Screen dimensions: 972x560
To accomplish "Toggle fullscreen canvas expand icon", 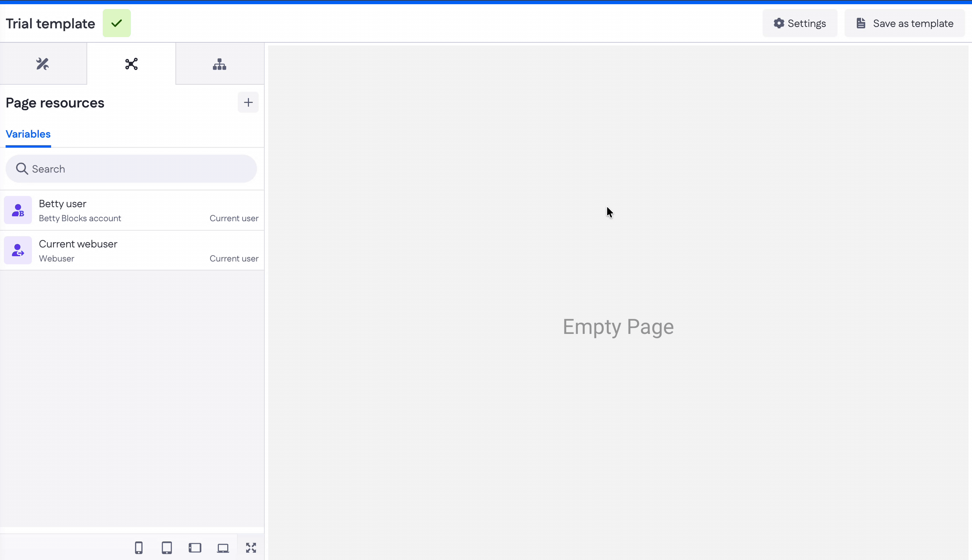I will (x=251, y=548).
